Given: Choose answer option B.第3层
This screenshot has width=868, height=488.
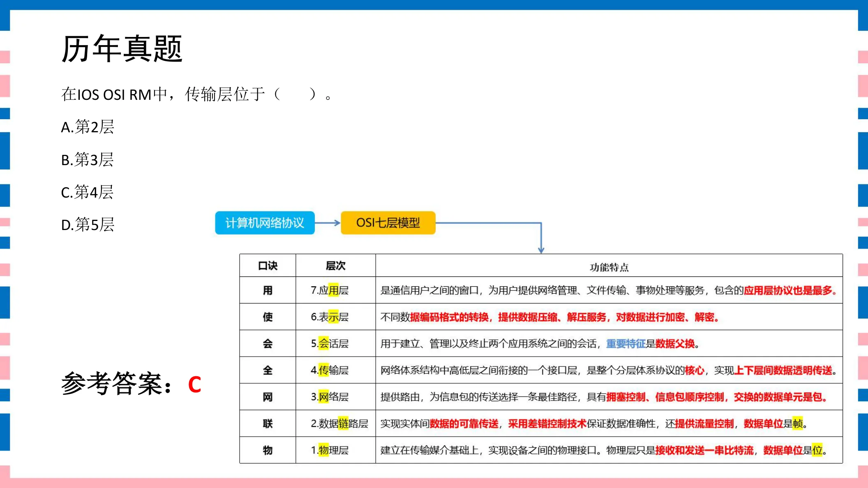Looking at the screenshot, I should [87, 159].
